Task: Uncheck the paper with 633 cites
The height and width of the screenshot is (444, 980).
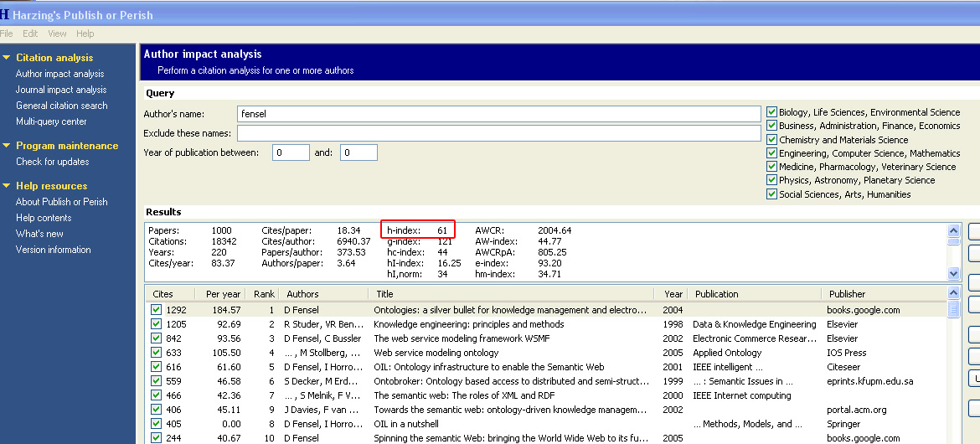Action: [157, 353]
